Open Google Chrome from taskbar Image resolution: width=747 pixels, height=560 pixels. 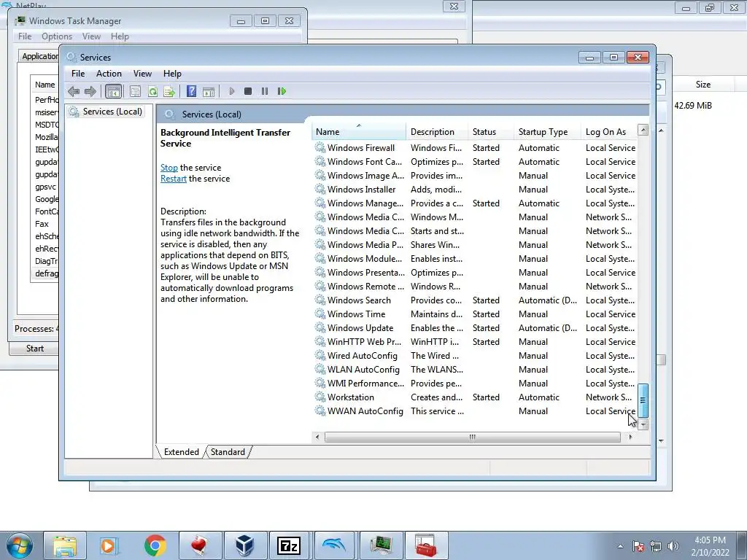(x=155, y=545)
